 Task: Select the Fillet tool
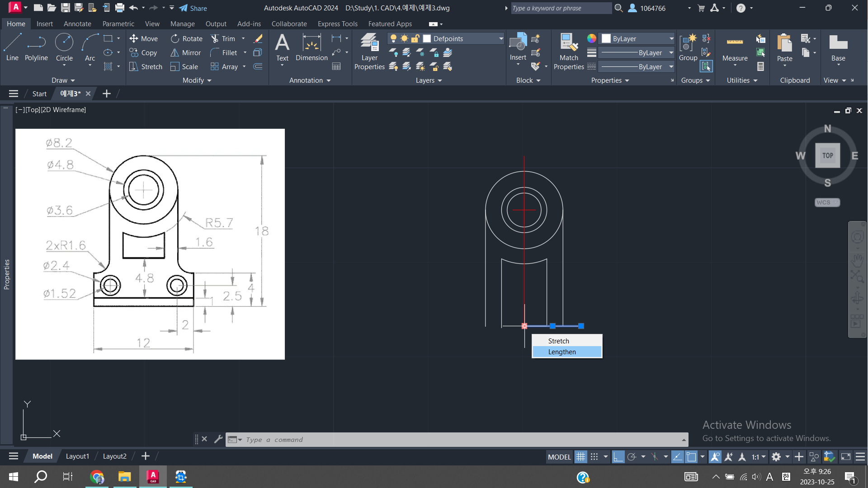224,53
